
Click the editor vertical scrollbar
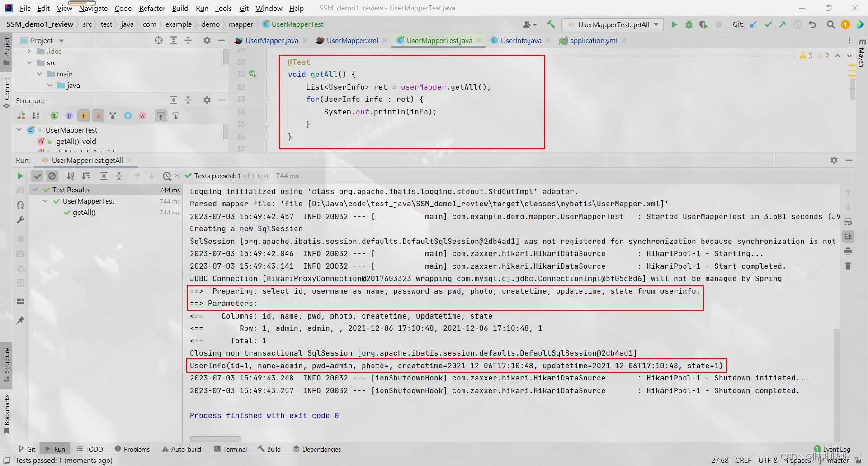pyautogui.click(x=852, y=90)
